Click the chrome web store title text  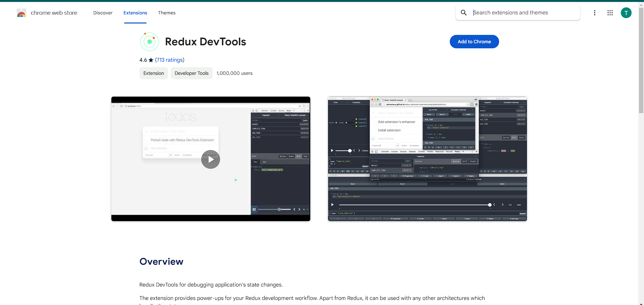pyautogui.click(x=54, y=13)
